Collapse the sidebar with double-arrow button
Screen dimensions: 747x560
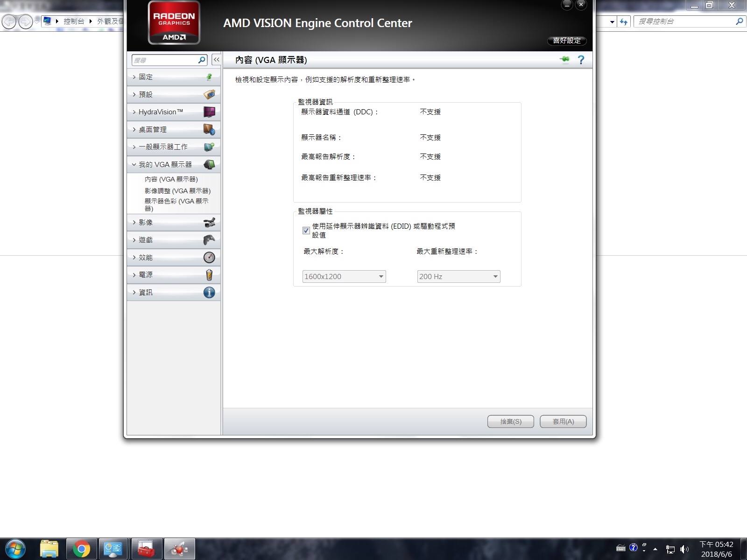pyautogui.click(x=216, y=60)
